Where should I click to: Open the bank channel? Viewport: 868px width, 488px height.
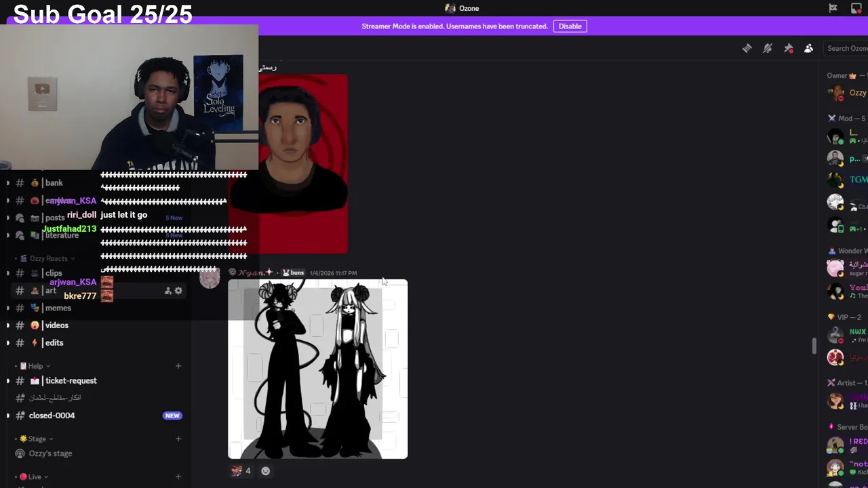(54, 183)
